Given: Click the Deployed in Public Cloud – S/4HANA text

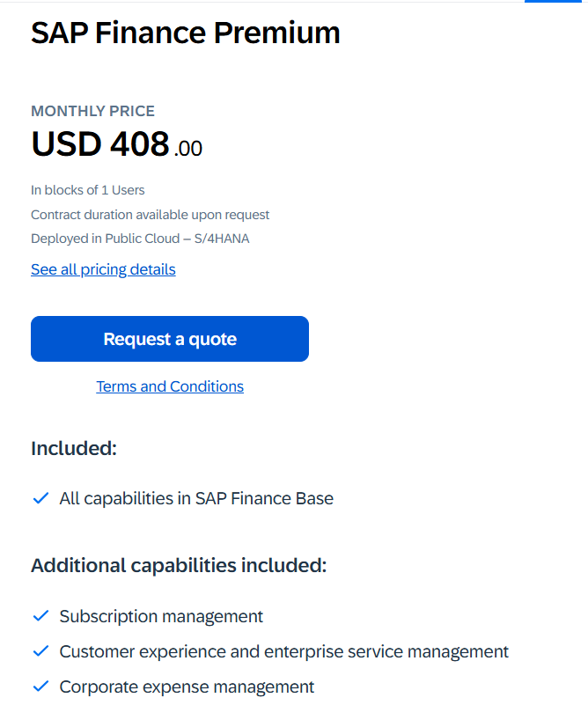Looking at the screenshot, I should (140, 239).
